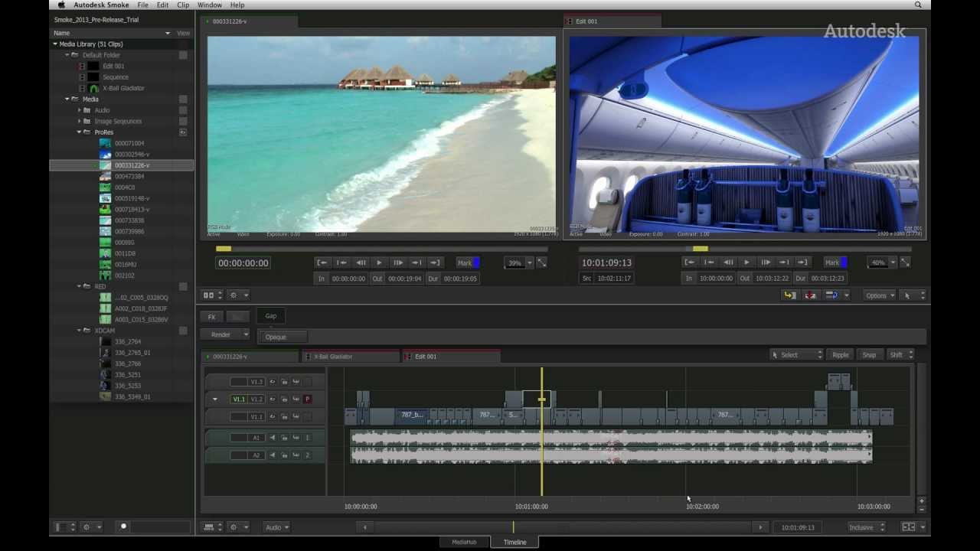Click the viewer mode icon at bottom right
The image size is (980, 551).
[909, 527]
